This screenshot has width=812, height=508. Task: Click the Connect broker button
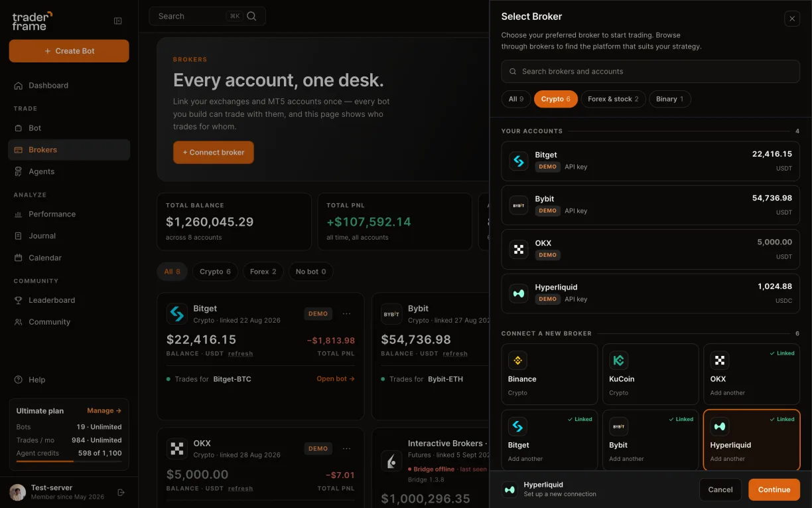click(214, 152)
